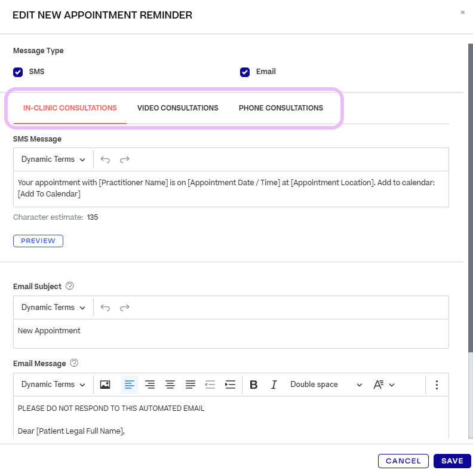This screenshot has height=476, width=473.
Task: Apply bold formatting in Email Message toolbar
Action: coord(253,385)
